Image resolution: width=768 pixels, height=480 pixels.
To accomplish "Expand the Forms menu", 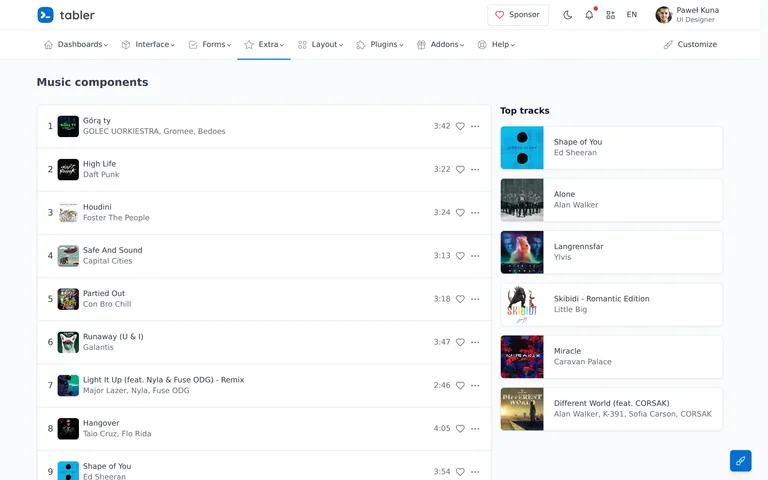I will pos(210,45).
